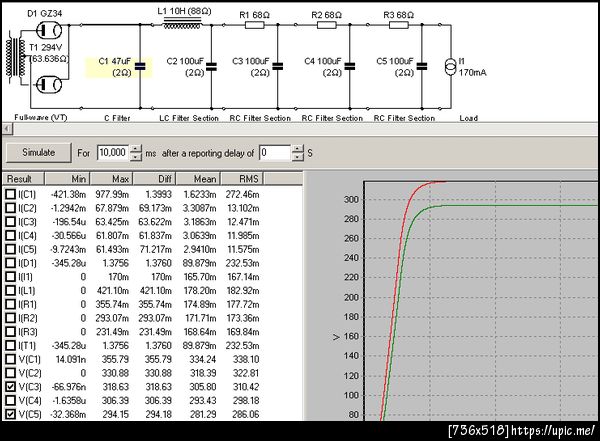
Task: Select the R1 68Ω resistor symbol
Action: (254, 25)
